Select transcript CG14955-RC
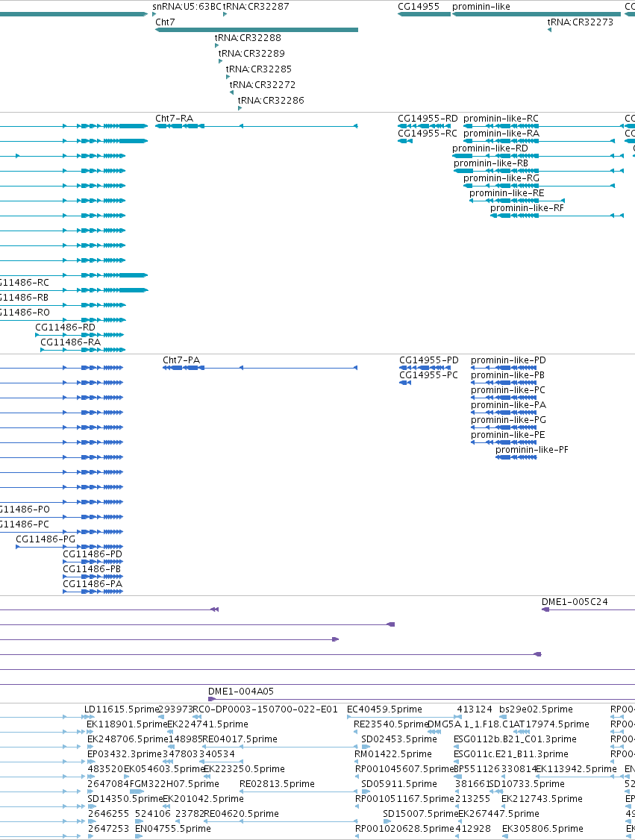 click(405, 142)
